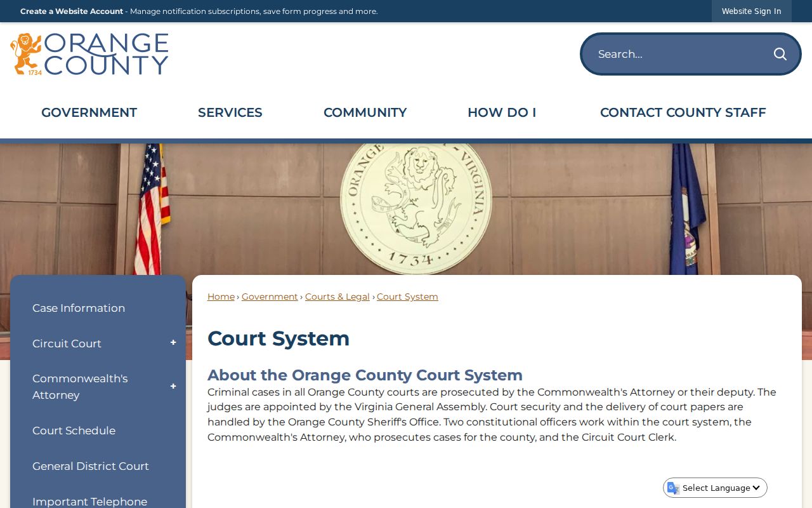Click the Court System breadcrumb link

click(x=407, y=297)
